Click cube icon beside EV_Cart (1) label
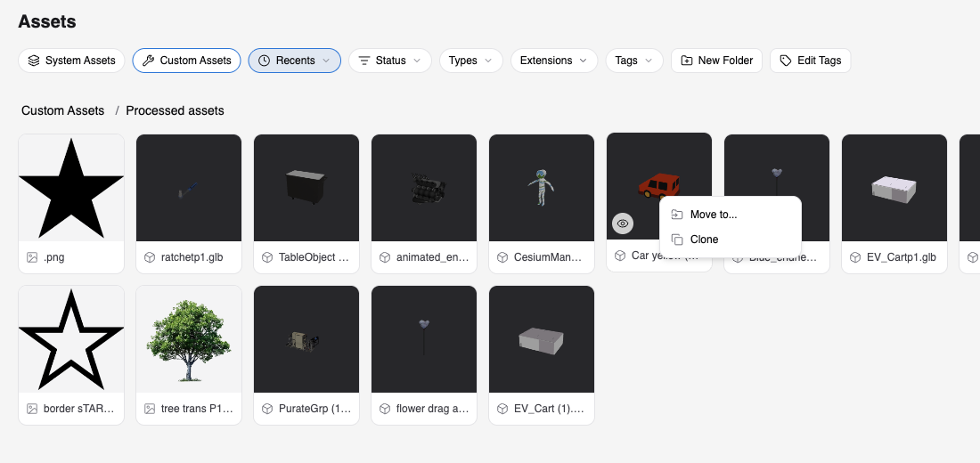Image resolution: width=980 pixels, height=463 pixels. (502, 409)
